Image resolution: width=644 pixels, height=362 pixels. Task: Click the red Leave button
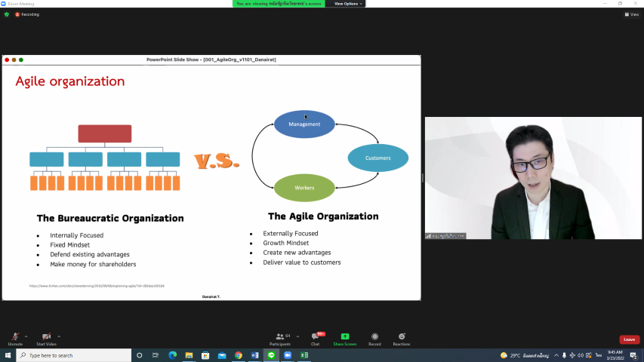[629, 339]
